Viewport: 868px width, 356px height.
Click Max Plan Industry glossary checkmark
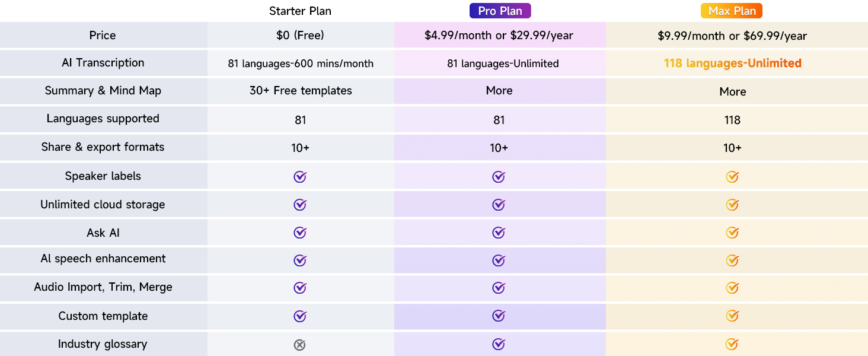pyautogui.click(x=732, y=344)
